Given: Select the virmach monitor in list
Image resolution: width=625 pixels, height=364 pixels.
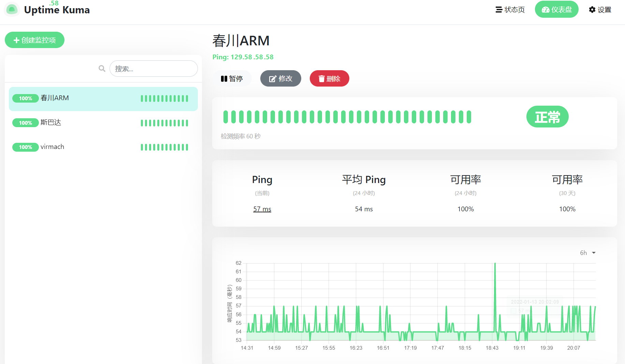Looking at the screenshot, I should click(x=103, y=147).
